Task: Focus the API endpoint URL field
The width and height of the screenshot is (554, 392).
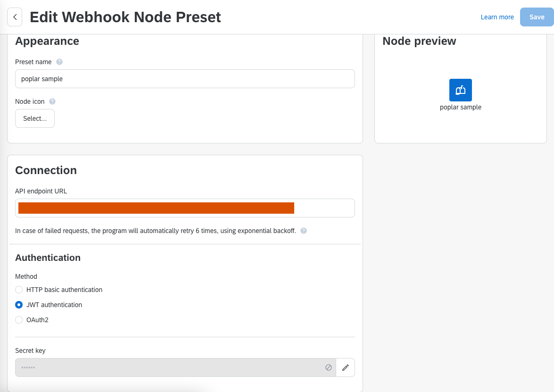Action: tap(185, 208)
